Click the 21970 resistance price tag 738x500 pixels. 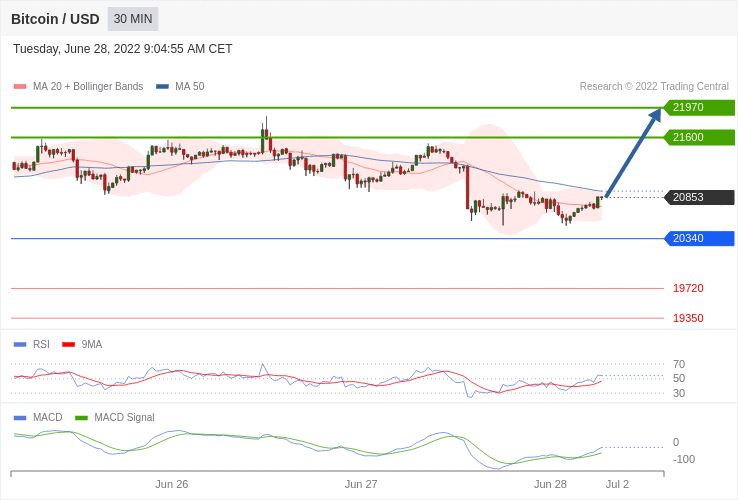click(x=699, y=107)
